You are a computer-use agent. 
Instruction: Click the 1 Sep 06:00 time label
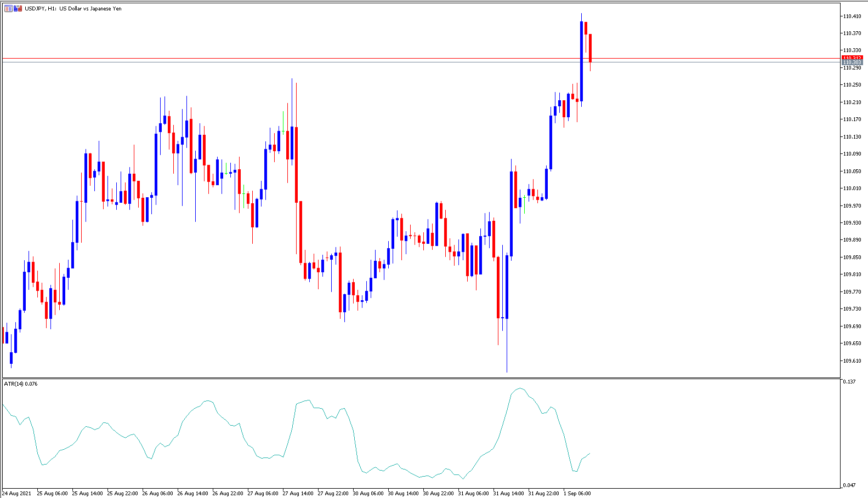[x=577, y=494]
